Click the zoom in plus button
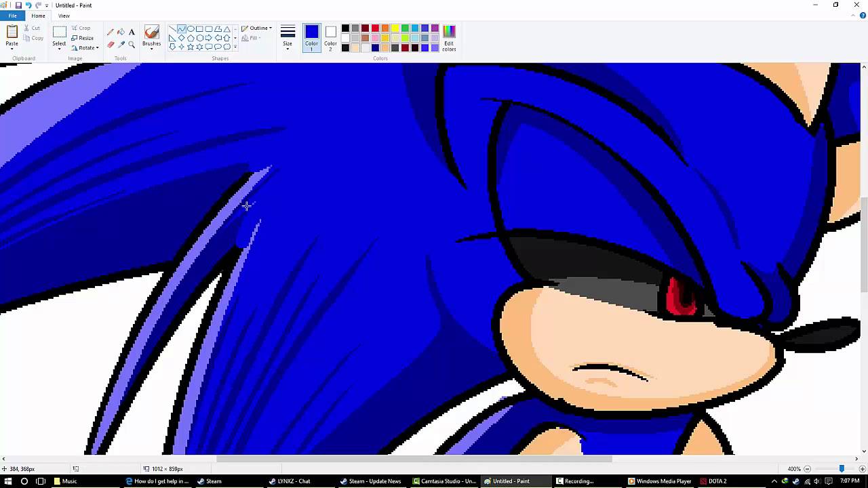The width and height of the screenshot is (868, 488). pos(862,468)
